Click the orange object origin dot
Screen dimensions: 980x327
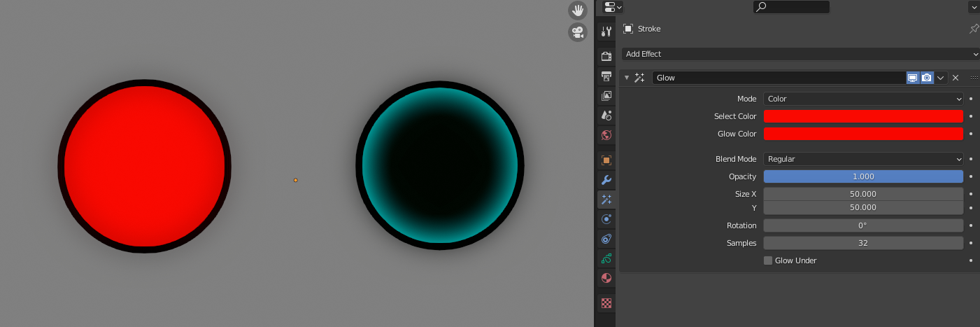tap(295, 180)
